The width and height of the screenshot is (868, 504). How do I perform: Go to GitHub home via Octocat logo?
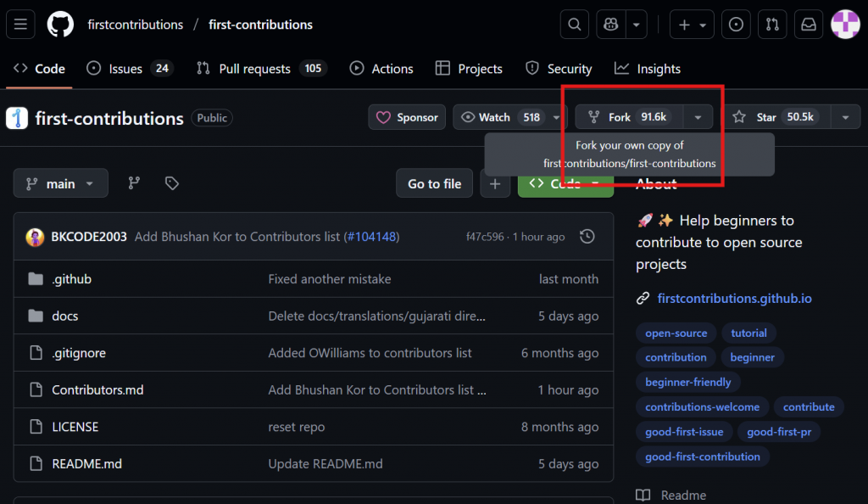[60, 25]
